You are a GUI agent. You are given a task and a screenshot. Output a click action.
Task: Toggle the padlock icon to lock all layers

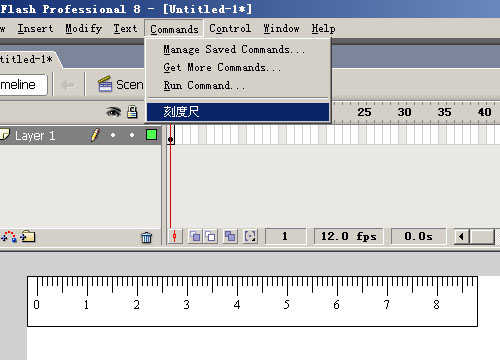point(132,112)
